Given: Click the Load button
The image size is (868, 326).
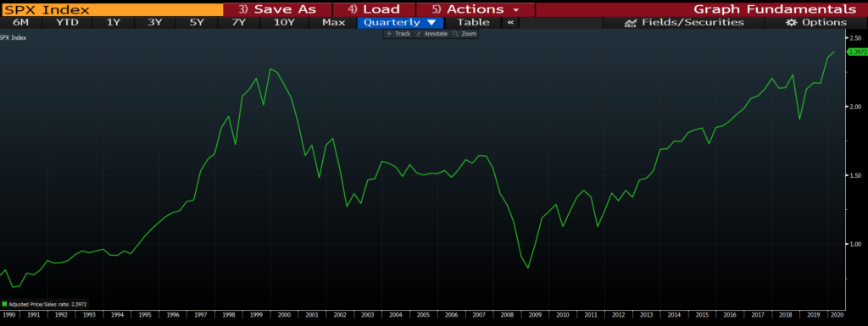Looking at the screenshot, I should pyautogui.click(x=374, y=9).
